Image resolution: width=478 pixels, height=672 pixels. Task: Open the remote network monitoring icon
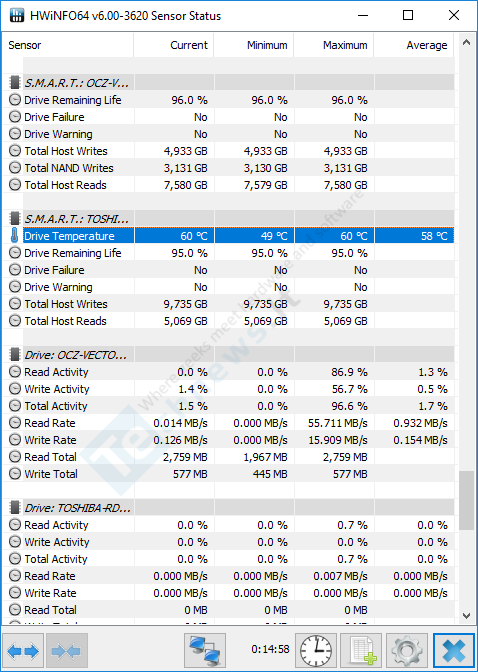[205, 651]
